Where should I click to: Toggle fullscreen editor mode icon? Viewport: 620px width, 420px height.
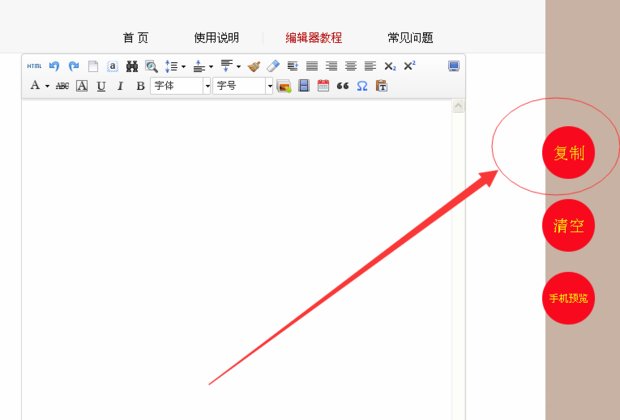coord(454,66)
